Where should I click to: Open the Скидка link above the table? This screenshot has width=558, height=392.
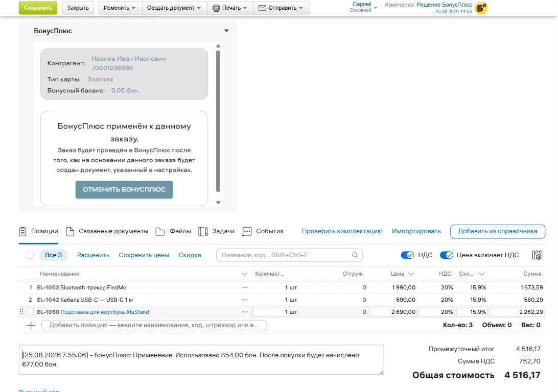pos(190,255)
